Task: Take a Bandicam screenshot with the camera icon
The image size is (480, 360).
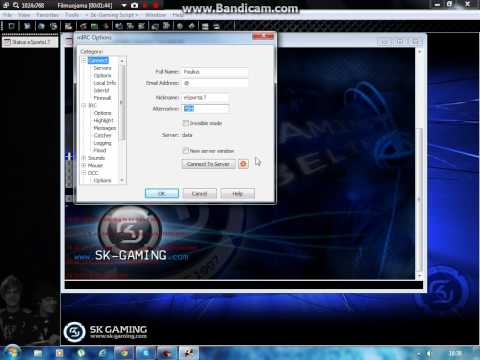Action: click(x=134, y=5)
